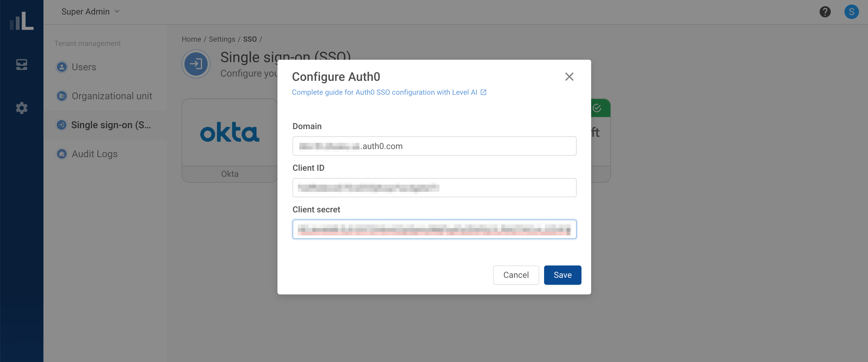The width and height of the screenshot is (868, 362).
Task: Click the SSO breadcrumb
Action: point(250,39)
